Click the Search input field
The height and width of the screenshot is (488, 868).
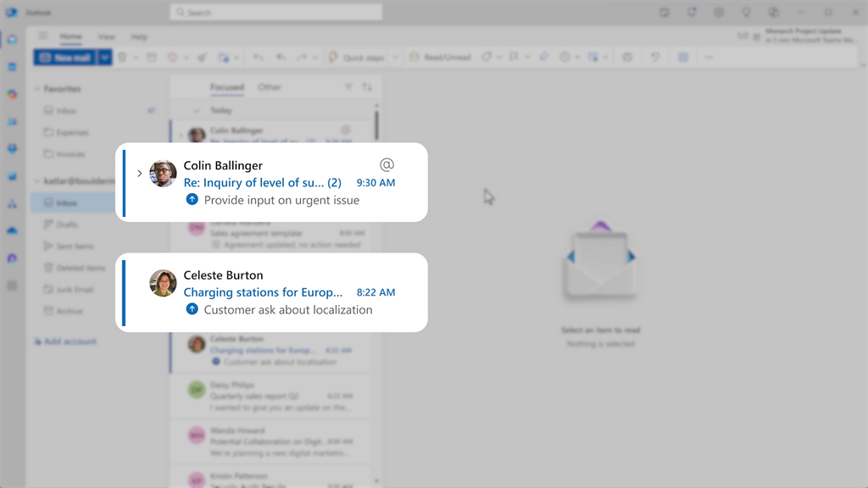tap(276, 12)
